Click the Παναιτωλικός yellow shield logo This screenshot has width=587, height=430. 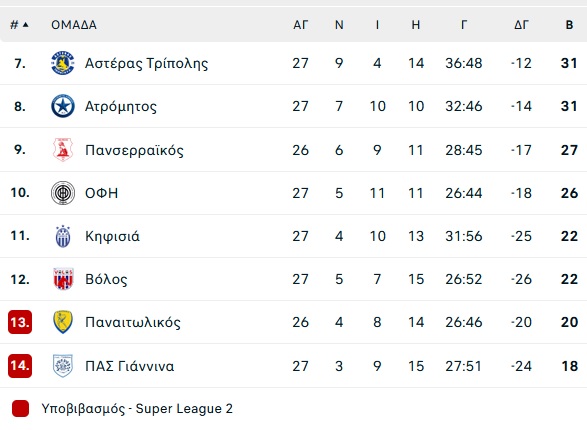(63, 322)
